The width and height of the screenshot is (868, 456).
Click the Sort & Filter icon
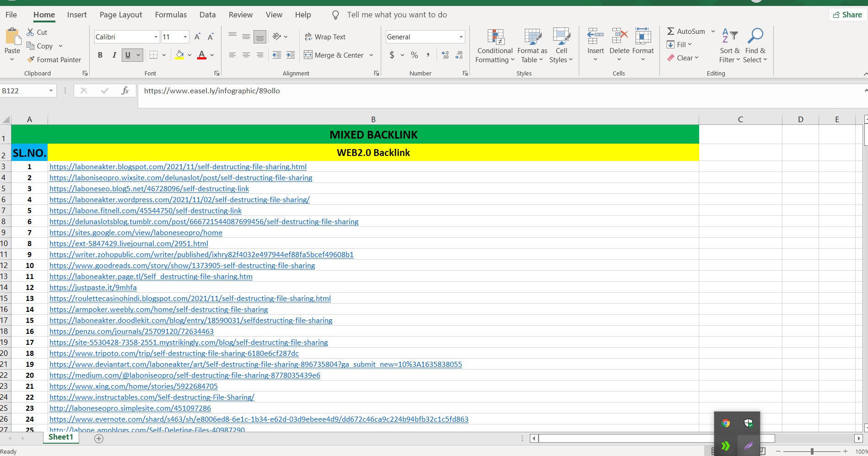729,36
